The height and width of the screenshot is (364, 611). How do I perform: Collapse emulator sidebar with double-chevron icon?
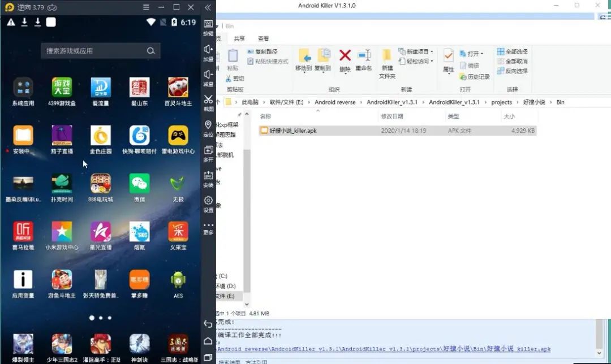[x=208, y=7]
